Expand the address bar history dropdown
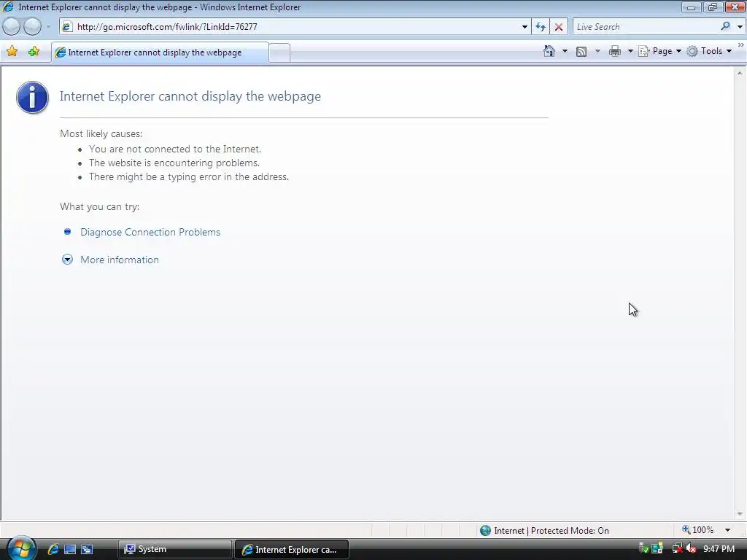 [x=525, y=27]
